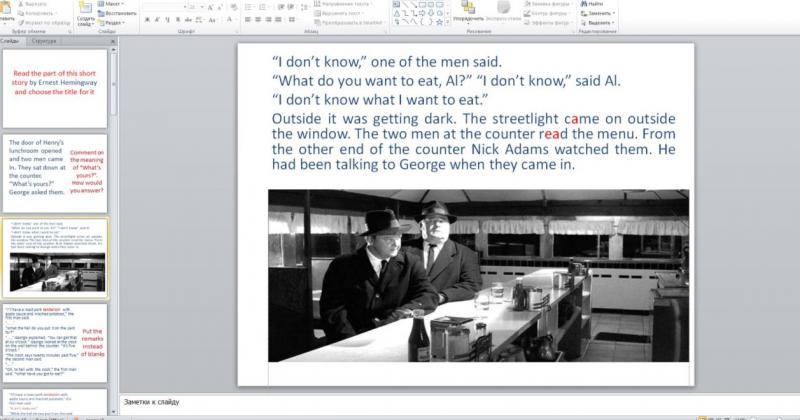Image resolution: width=800 pixels, height=420 pixels.
Task: Decrease the font size with the smaller A button
Action: (220, 7)
